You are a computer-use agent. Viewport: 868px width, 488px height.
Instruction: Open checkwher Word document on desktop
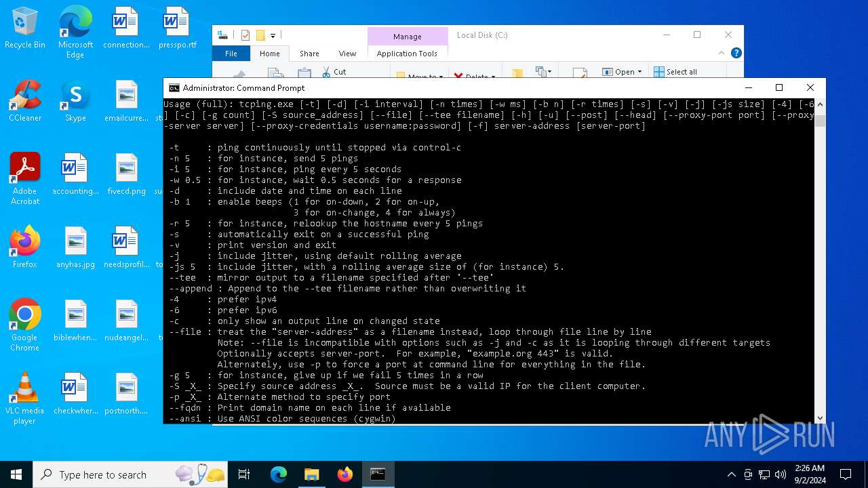(x=75, y=394)
